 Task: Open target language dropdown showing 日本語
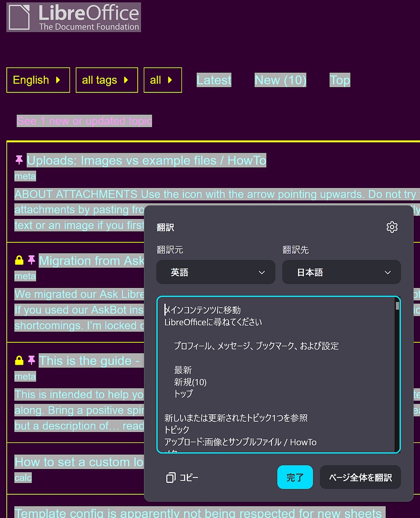pos(341,272)
